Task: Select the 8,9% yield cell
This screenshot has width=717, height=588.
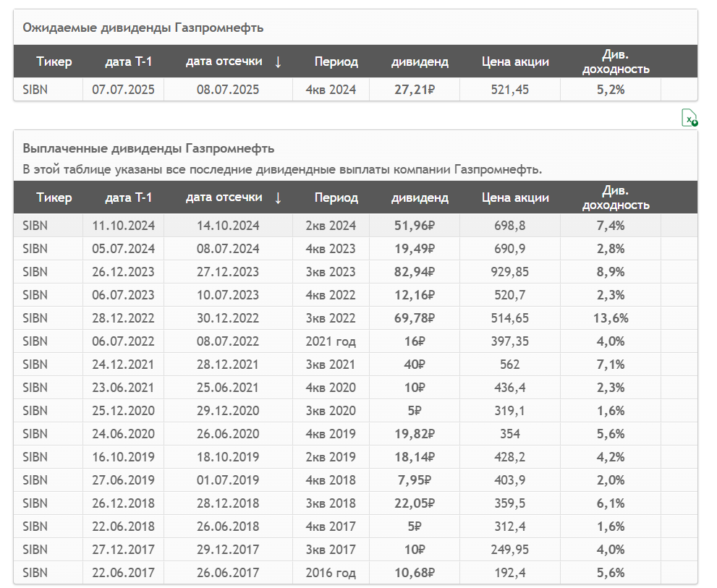Action: pos(611,272)
